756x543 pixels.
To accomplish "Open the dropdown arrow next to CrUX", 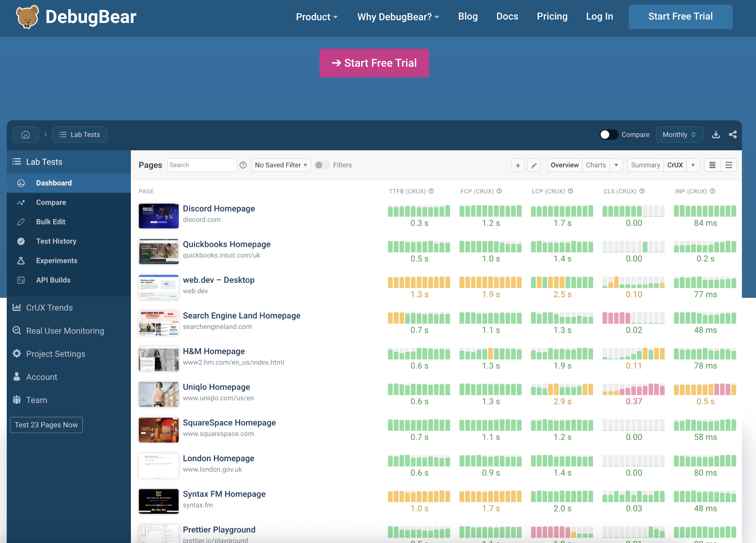I will (693, 165).
